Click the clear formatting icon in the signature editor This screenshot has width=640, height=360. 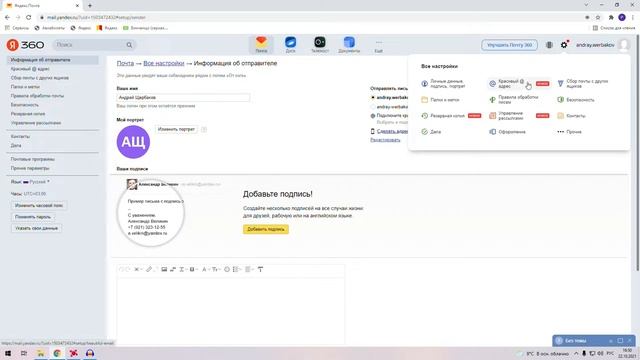click(x=260, y=269)
